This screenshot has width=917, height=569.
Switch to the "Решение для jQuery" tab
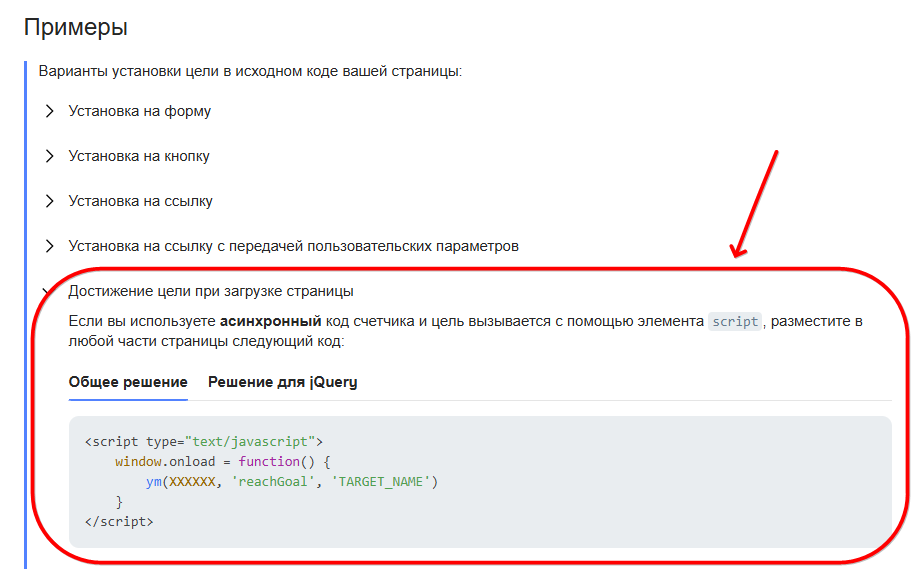click(282, 382)
